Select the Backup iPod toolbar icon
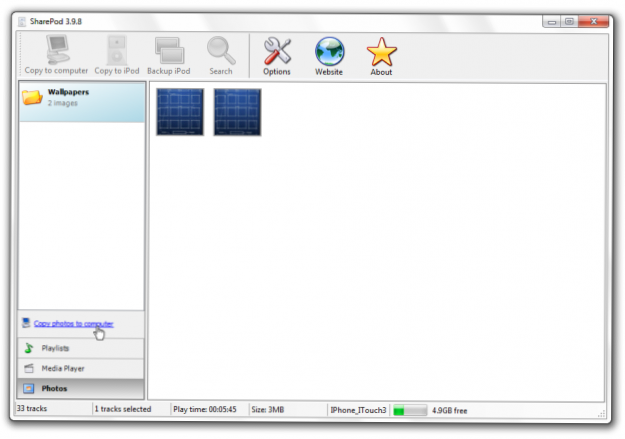This screenshot has width=625, height=439. point(168,51)
